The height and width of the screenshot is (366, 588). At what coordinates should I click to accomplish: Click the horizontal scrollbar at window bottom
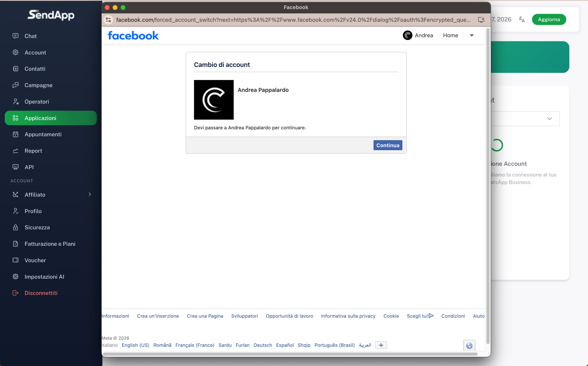click(x=290, y=354)
